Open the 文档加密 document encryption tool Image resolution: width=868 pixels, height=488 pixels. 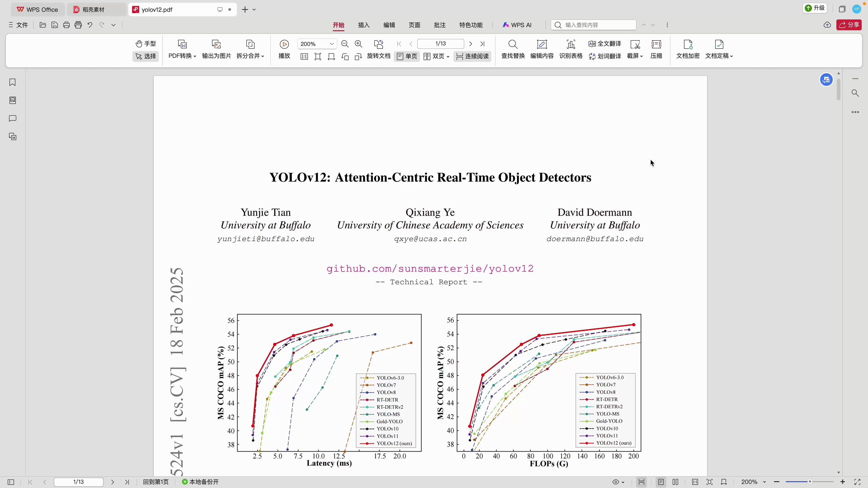(x=688, y=49)
